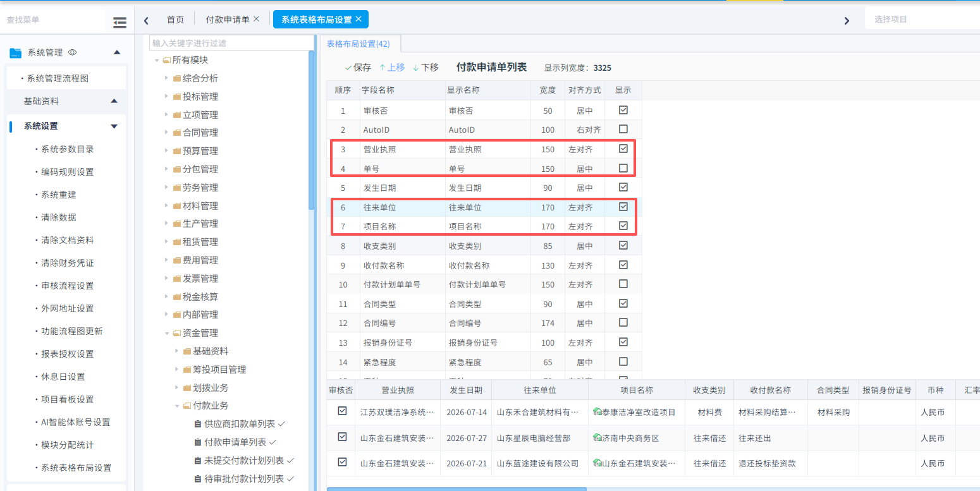Toggle the hamburger menu collapse icon
Screen dimensions: 980x491
pos(119,22)
